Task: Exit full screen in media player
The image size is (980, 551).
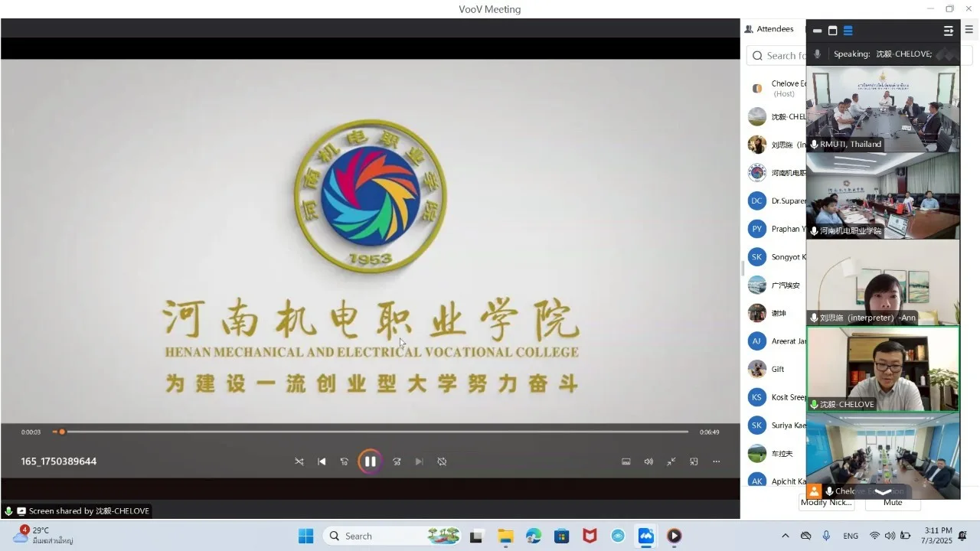Action: [x=671, y=461]
